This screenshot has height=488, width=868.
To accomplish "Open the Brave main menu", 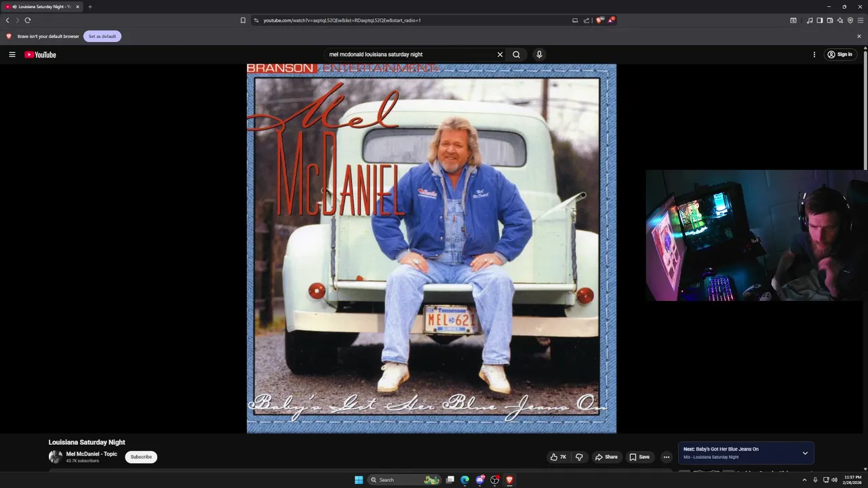I will click(861, 20).
